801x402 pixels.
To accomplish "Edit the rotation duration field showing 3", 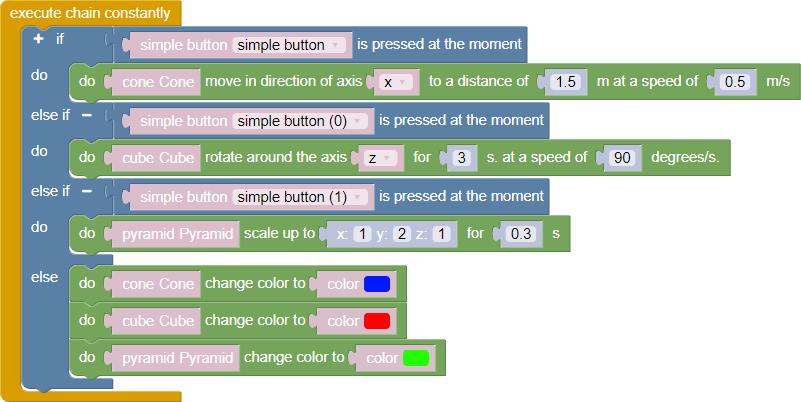I will (460, 158).
